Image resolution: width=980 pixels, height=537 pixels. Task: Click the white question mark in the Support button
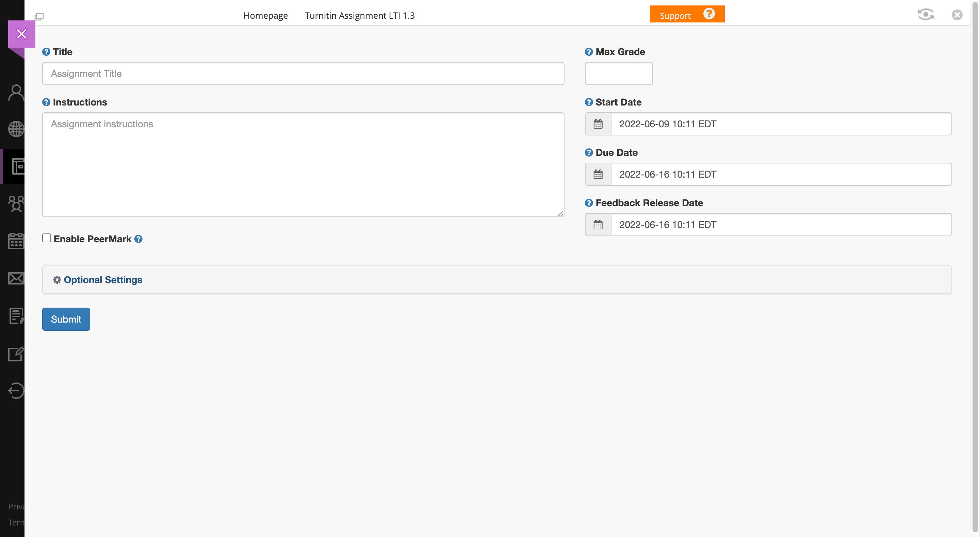click(x=709, y=14)
